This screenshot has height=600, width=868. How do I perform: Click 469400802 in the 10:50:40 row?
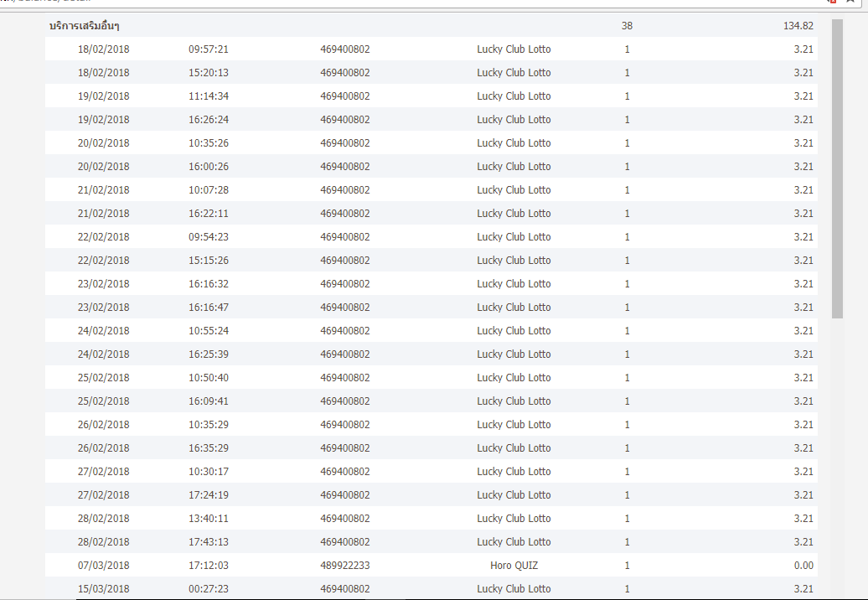click(x=345, y=377)
